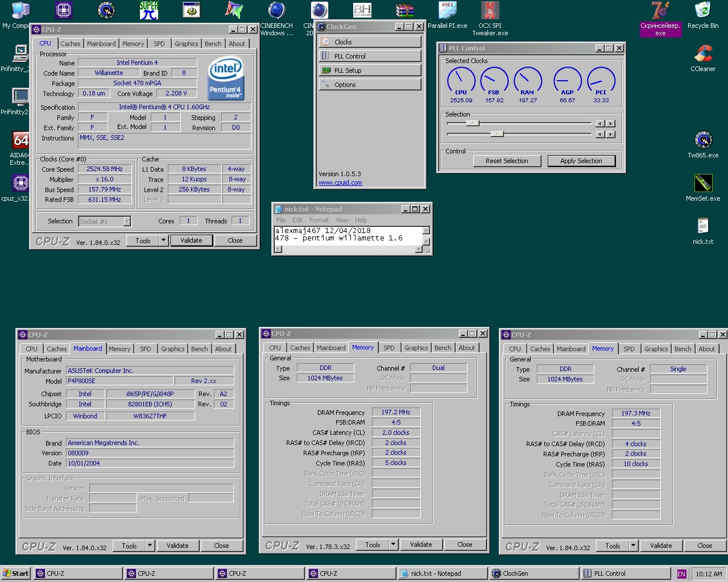The image size is (728, 582).
Task: Click Validate in Mainboard CPU-Z window
Action: (177, 546)
